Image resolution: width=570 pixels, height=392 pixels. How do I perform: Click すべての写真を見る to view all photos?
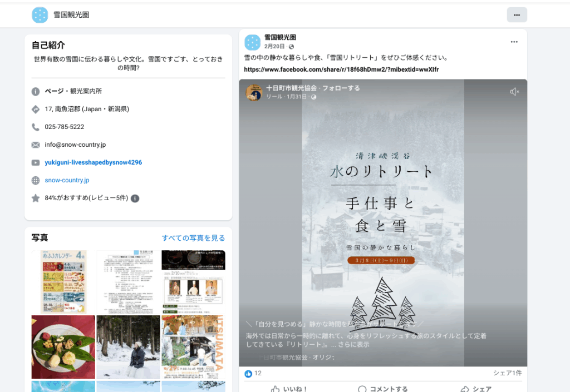pos(193,238)
